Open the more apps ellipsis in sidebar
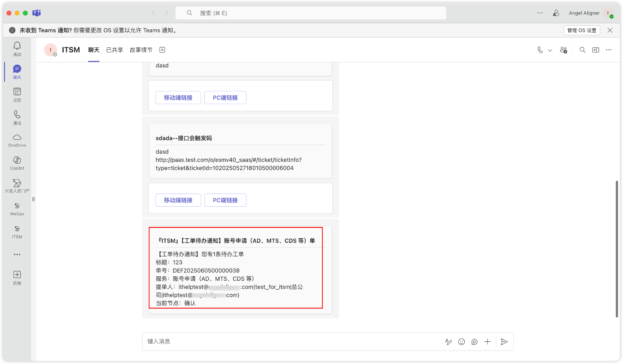The height and width of the screenshot is (364, 623). click(17, 255)
